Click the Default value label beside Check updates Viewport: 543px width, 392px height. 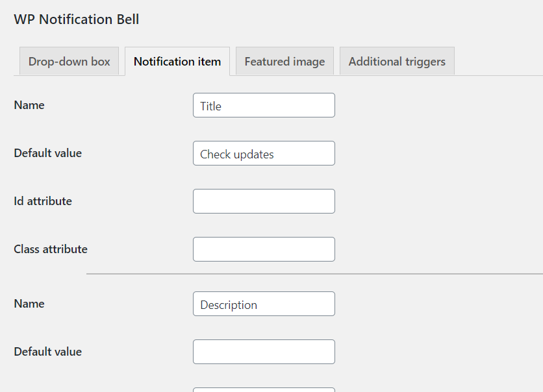pos(48,153)
